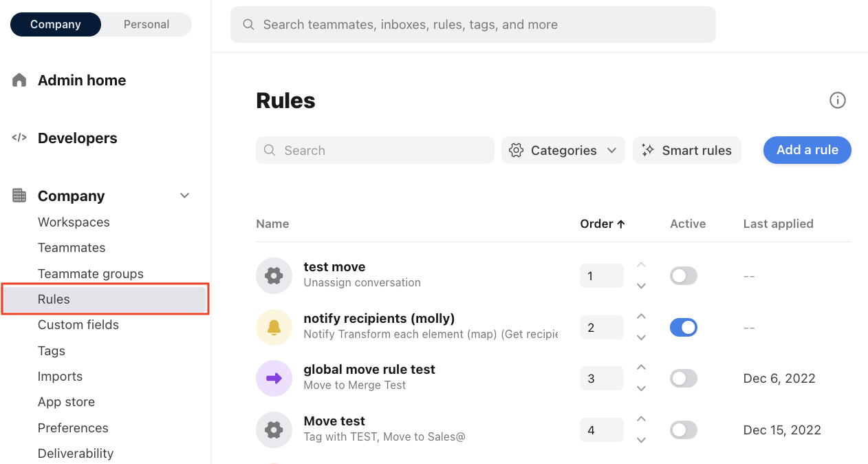Open the Admin home house icon
The height and width of the screenshot is (464, 868).
click(19, 79)
